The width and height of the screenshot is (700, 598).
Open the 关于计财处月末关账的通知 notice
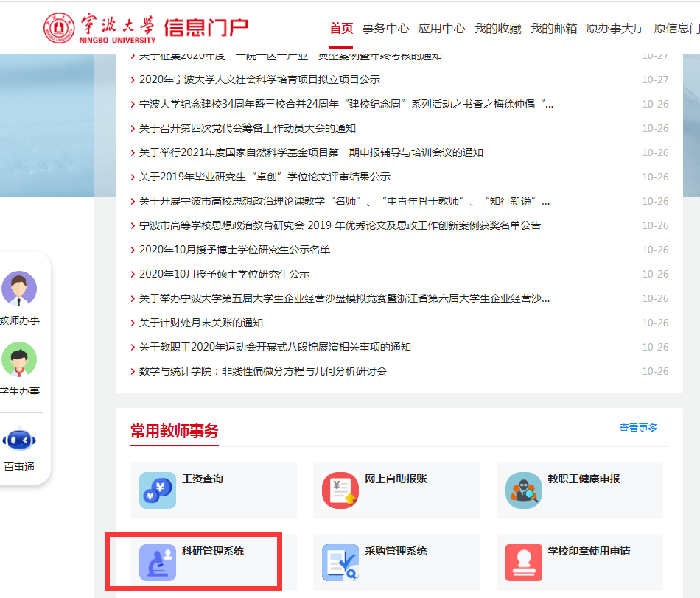[x=200, y=323]
